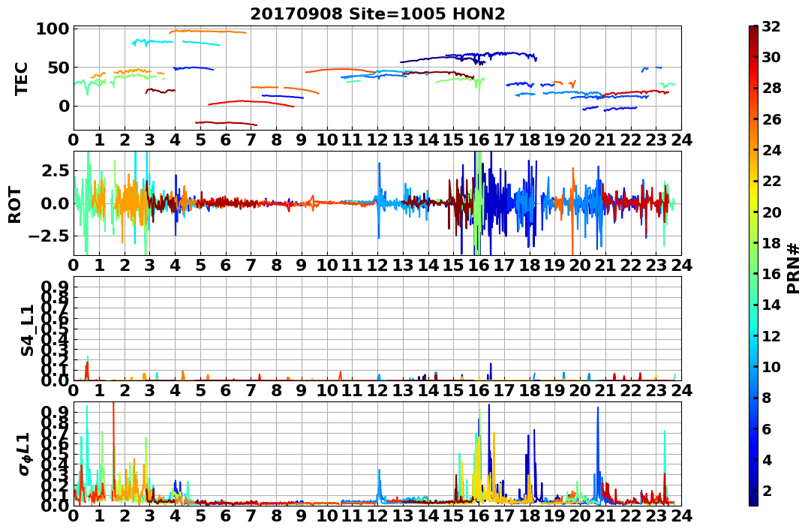The height and width of the screenshot is (532, 808).
Task: Click the colorbar at the orange level 24
Action: (753, 150)
